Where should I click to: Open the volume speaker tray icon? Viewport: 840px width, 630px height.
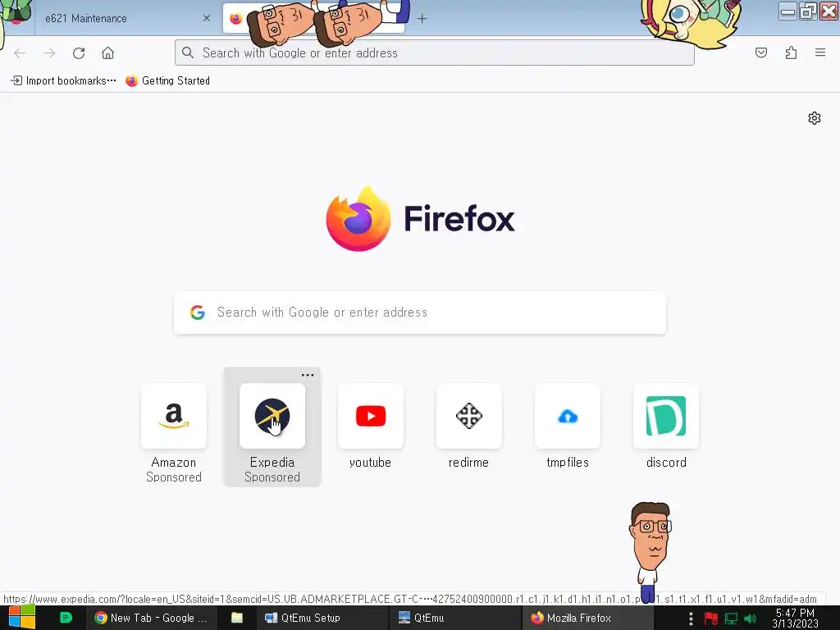click(750, 619)
